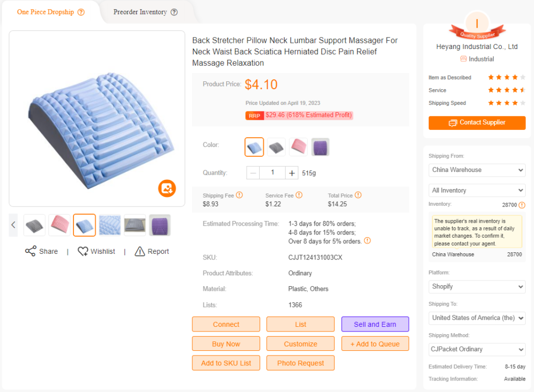Increase quantity with the plus button
Image resolution: width=534 pixels, height=392 pixels.
(x=292, y=173)
